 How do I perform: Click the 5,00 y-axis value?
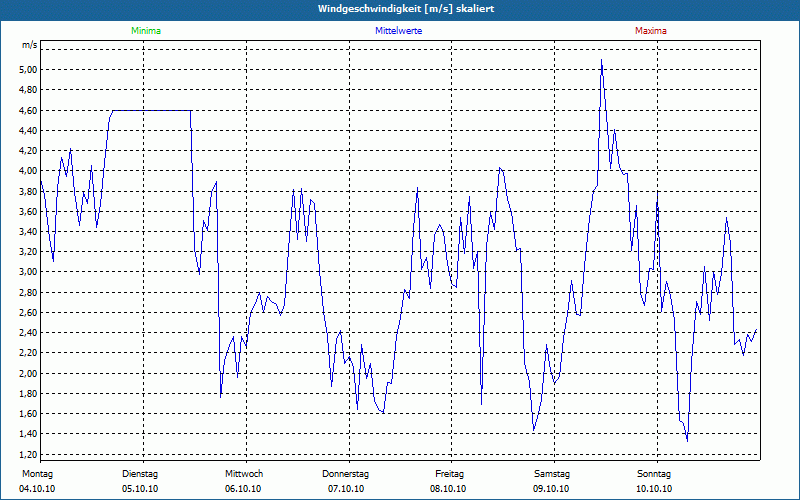click(x=29, y=69)
